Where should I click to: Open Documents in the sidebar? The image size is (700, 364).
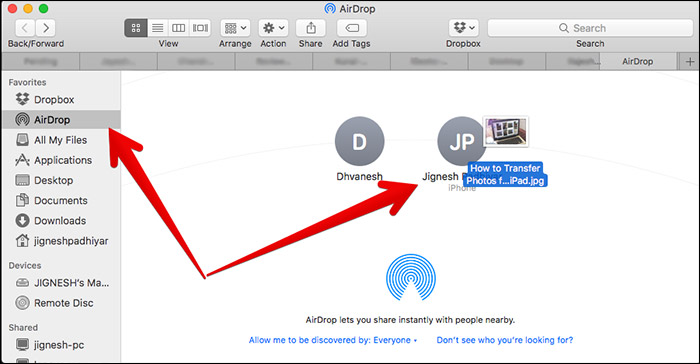tap(61, 201)
